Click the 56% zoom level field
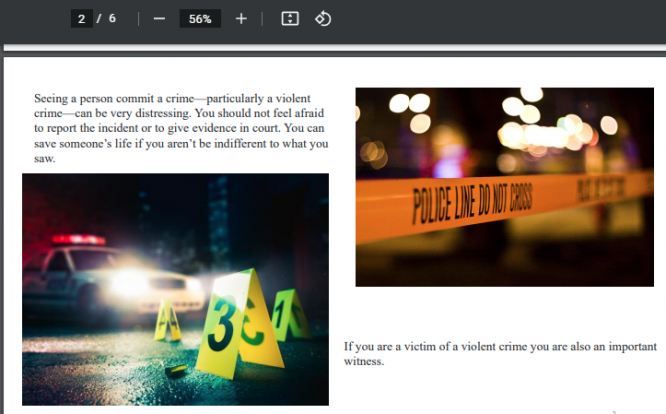Viewport: 666px width, 414px height. (200, 19)
